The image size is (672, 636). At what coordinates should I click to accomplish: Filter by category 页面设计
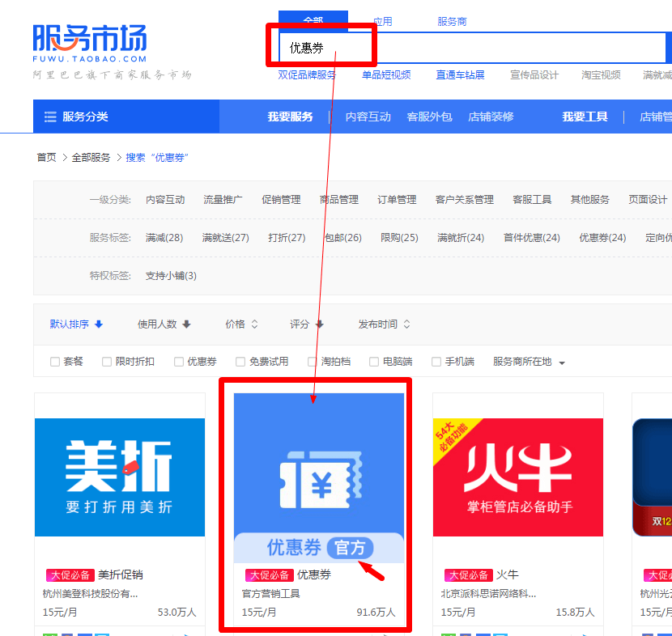point(648,200)
